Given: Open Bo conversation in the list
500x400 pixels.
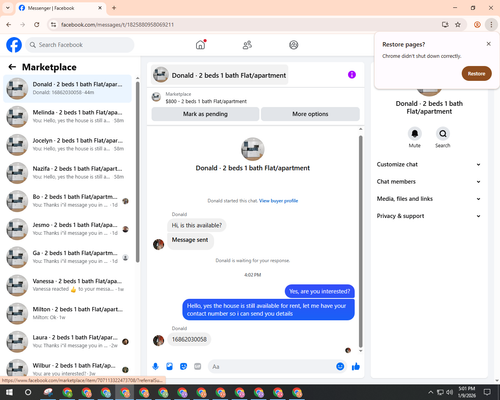Looking at the screenshot, I should click(x=68, y=201).
